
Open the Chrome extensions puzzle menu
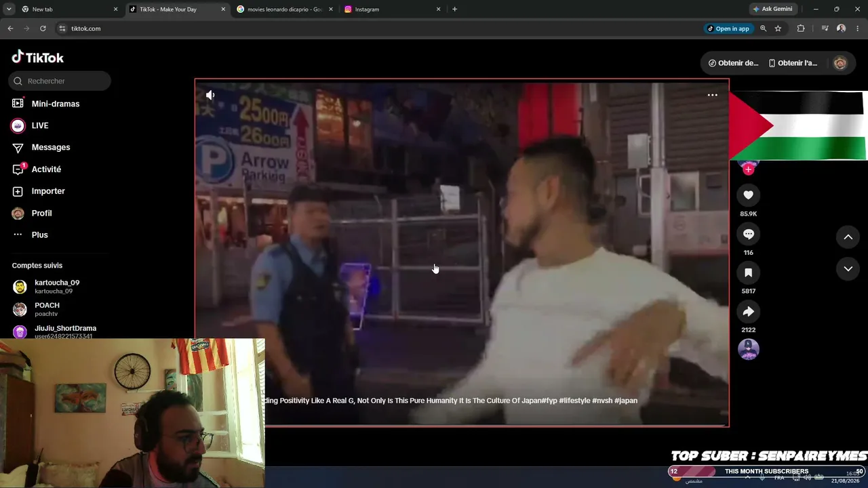pyautogui.click(x=801, y=28)
